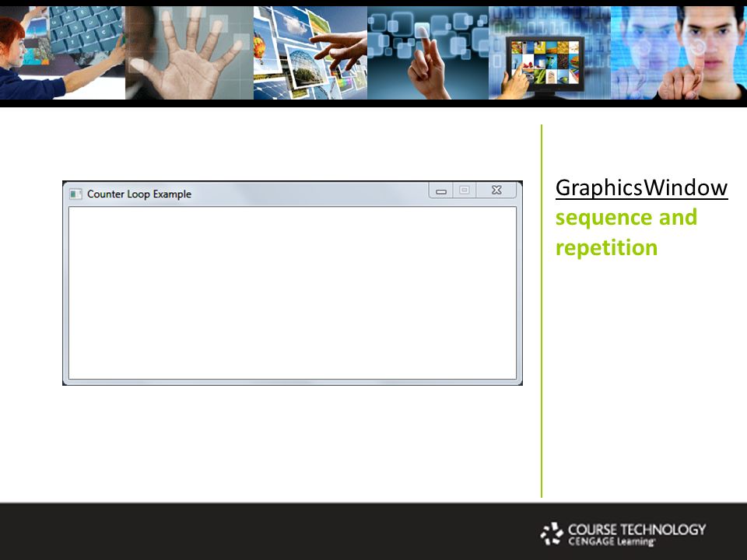Viewport: 747px width, 560px height.
Task: Click the monitor with photo grid banner image
Action: [550, 53]
